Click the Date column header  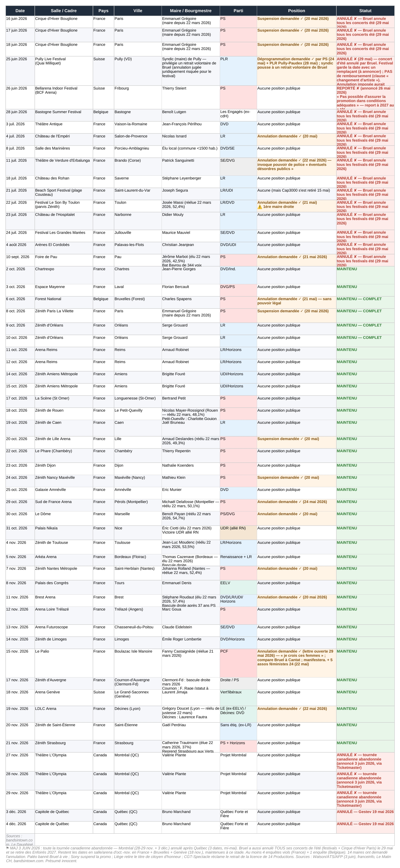20,11
